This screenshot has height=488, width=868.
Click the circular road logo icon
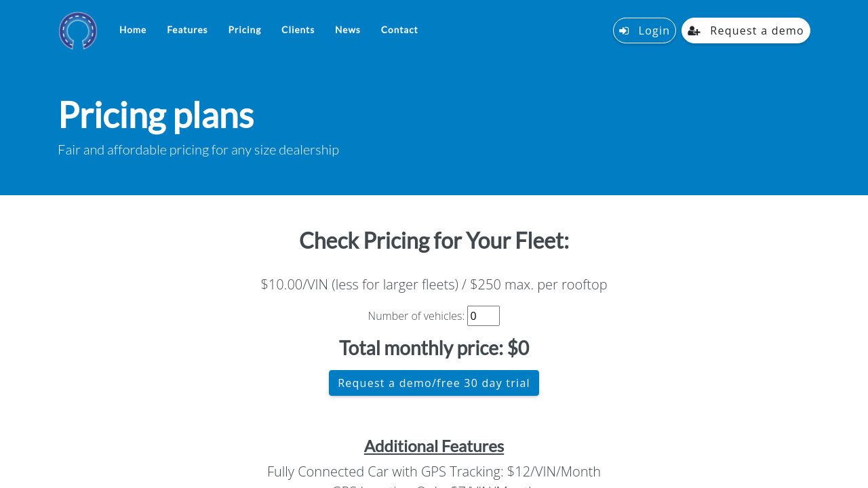tap(78, 30)
